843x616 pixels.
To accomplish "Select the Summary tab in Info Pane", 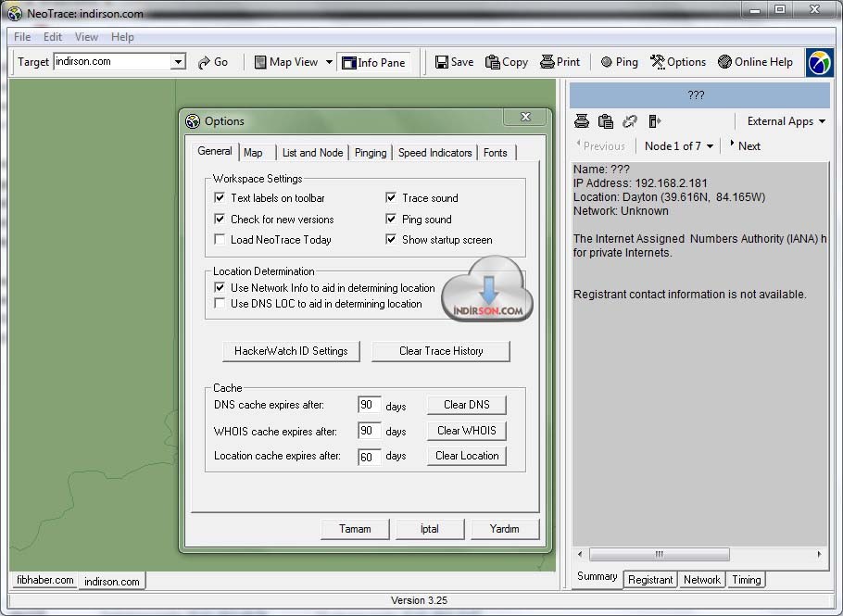I will (x=597, y=577).
